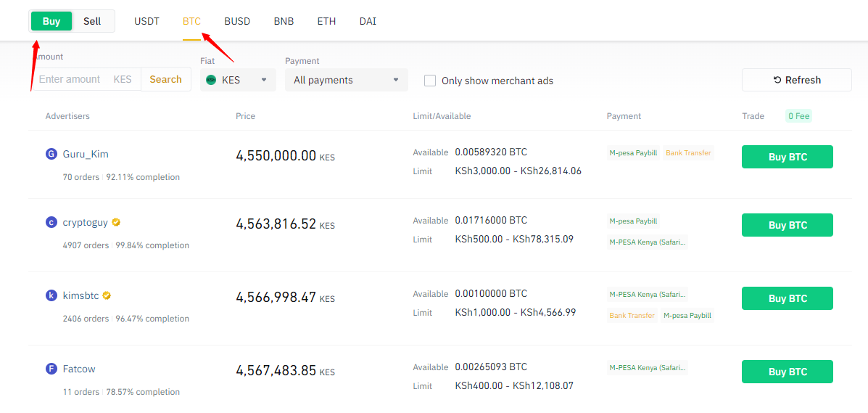The width and height of the screenshot is (868, 413).
Task: Select the USDT tab
Action: coord(146,21)
